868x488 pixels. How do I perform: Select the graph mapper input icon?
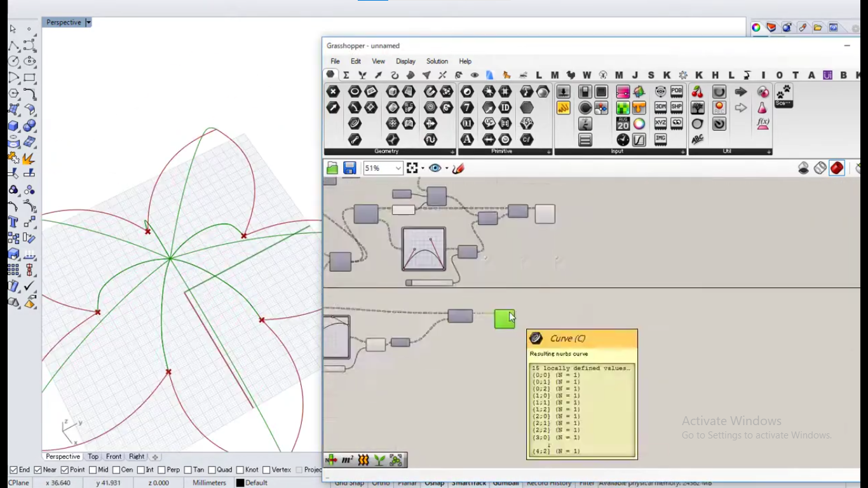(639, 139)
